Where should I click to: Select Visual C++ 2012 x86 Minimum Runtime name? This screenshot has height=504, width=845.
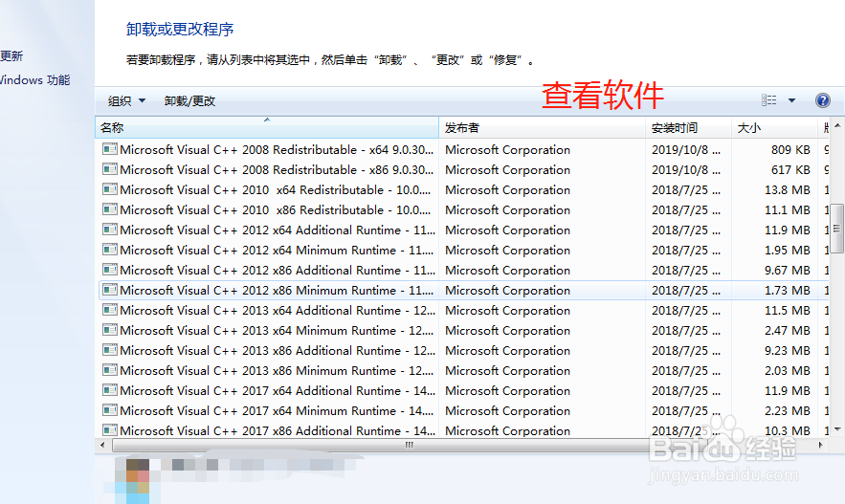tap(277, 290)
